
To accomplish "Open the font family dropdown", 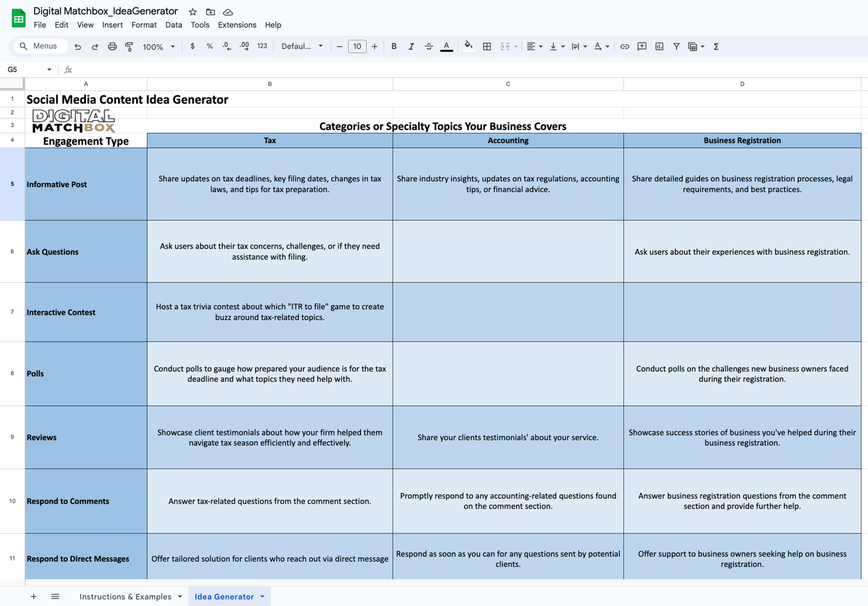I will point(302,46).
